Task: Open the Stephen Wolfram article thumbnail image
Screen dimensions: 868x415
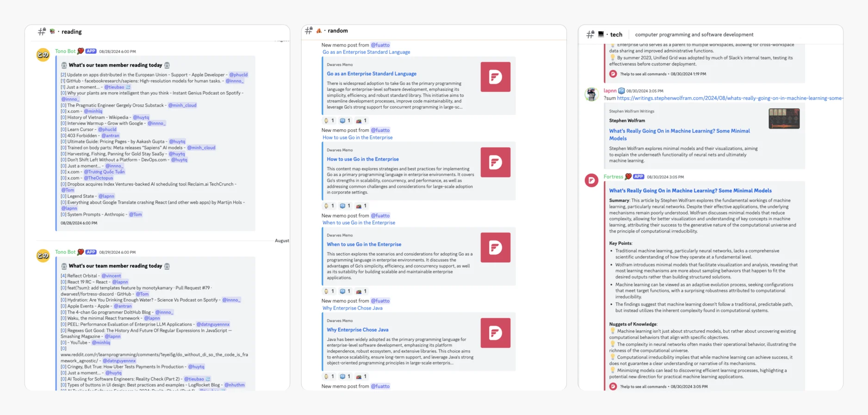Action: pos(784,119)
